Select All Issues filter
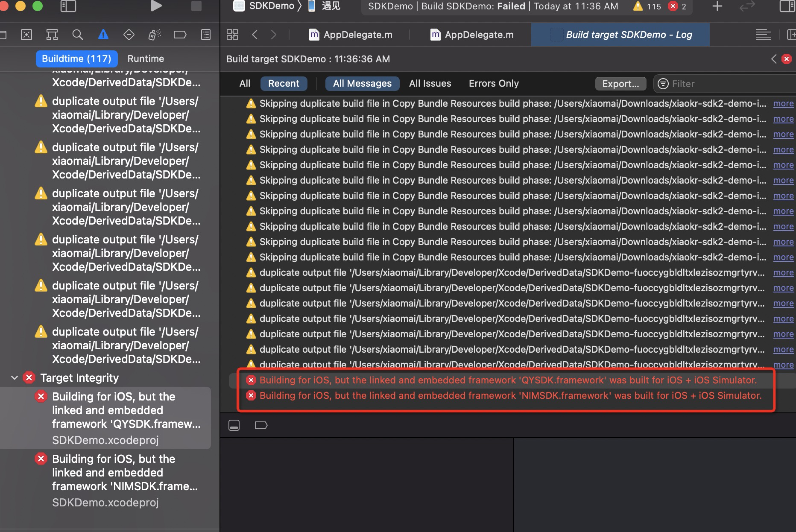796x532 pixels. point(430,83)
